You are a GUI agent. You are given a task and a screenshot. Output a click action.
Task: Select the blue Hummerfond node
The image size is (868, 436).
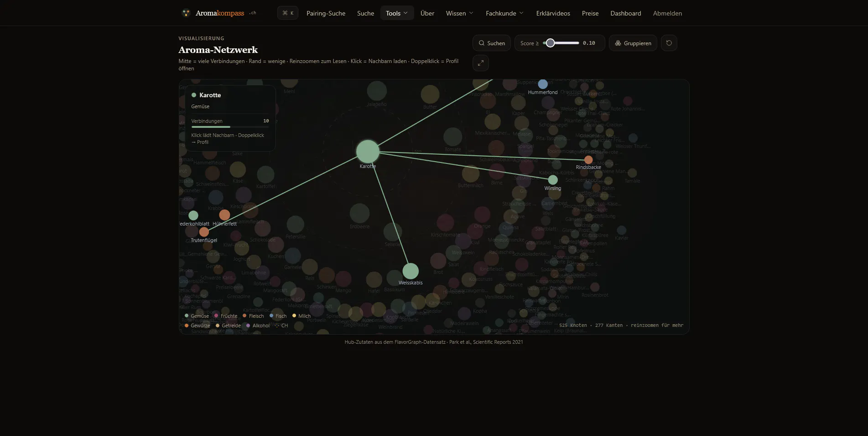pos(543,84)
